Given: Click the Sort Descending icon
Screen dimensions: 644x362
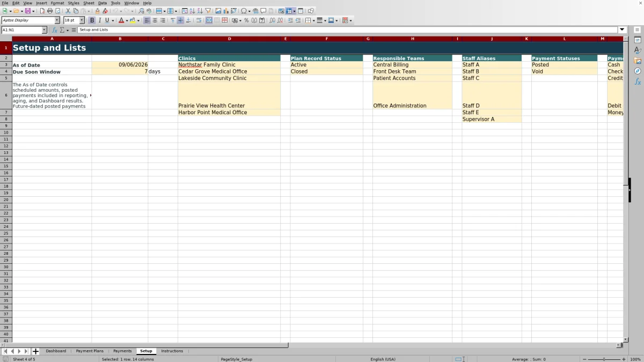Looking at the screenshot, I should 200,11.
